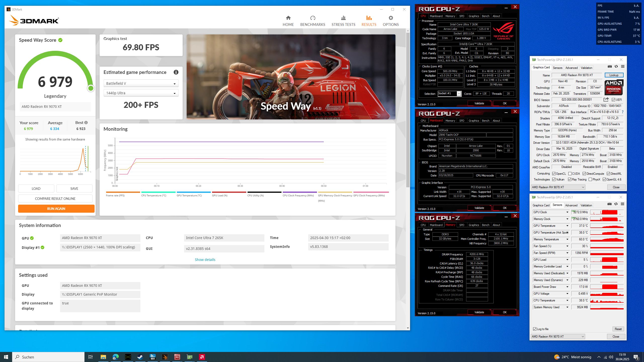This screenshot has width=644, height=362.
Task: Refresh the GPU-Z Graphics Card window
Action: [x=616, y=67]
